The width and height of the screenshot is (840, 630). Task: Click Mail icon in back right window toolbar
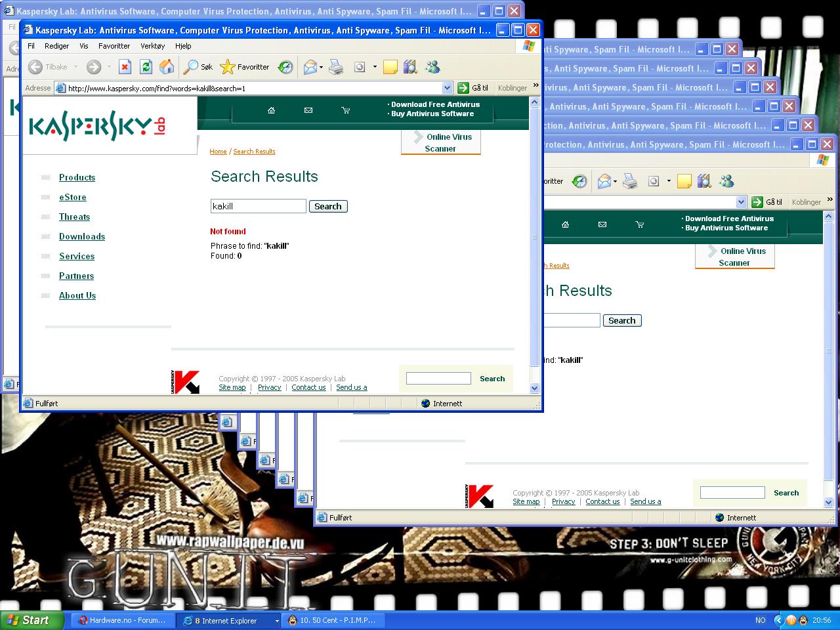[x=604, y=181]
